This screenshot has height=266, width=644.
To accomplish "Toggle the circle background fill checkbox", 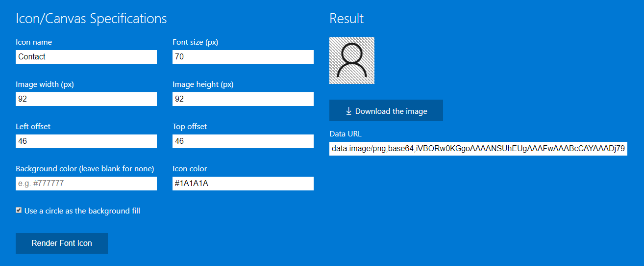I will 19,210.
